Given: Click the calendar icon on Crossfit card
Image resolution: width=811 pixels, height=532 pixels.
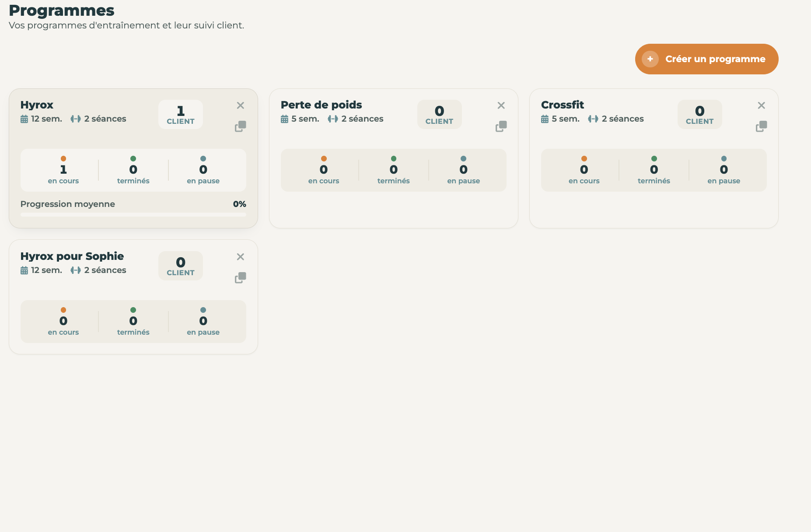Looking at the screenshot, I should (545, 119).
